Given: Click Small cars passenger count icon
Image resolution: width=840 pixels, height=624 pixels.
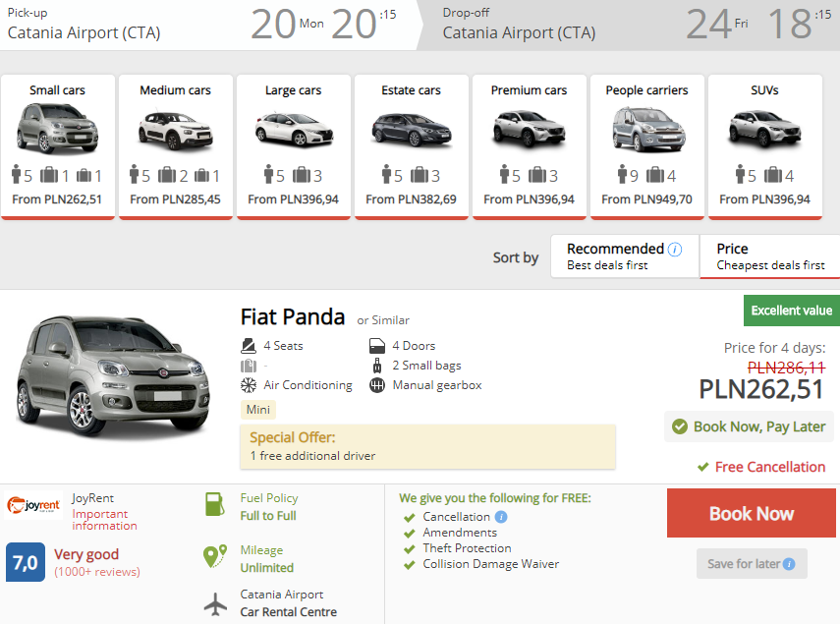Looking at the screenshot, I should coord(16,174).
